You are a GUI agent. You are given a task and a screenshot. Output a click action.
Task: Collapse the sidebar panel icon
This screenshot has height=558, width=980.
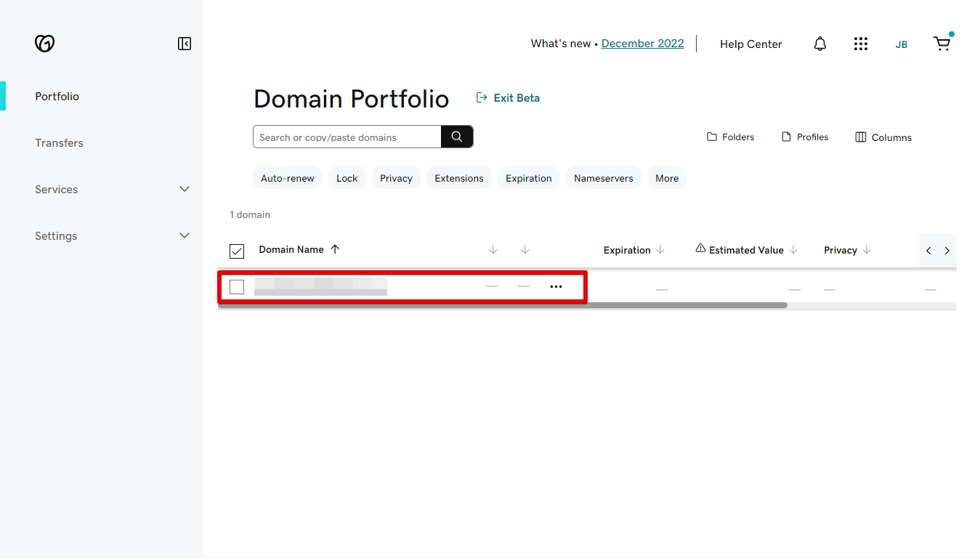(x=185, y=44)
